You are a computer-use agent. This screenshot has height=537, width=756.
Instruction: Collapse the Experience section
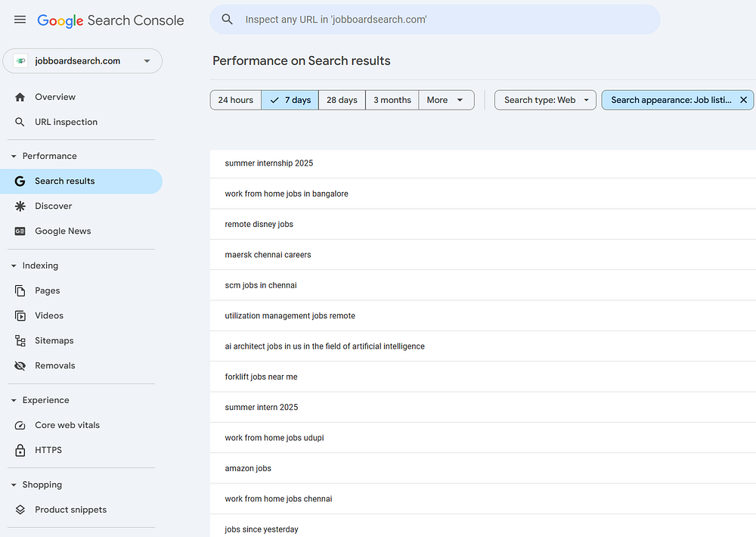14,400
